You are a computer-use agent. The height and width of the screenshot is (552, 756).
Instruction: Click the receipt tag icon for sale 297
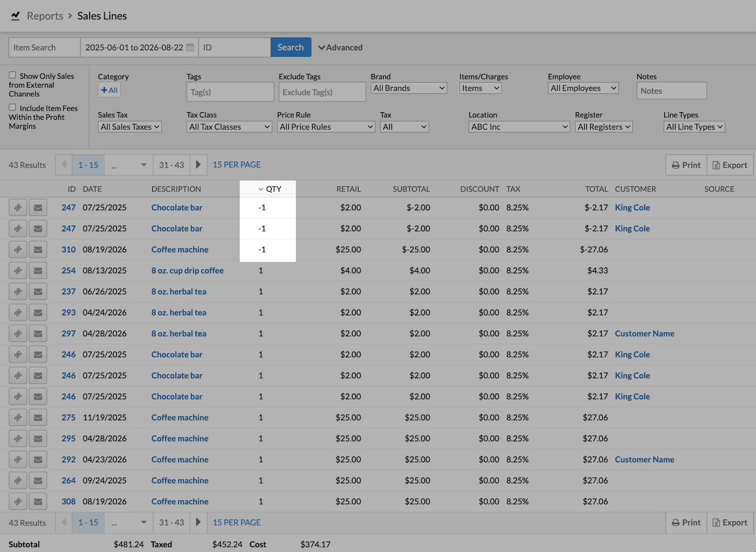18,334
